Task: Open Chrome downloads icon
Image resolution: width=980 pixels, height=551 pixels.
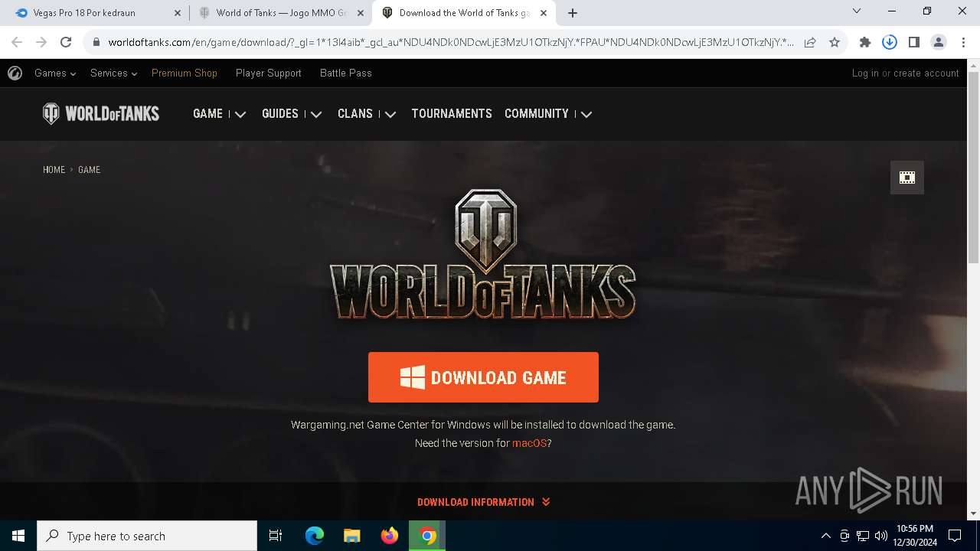Action: [890, 42]
